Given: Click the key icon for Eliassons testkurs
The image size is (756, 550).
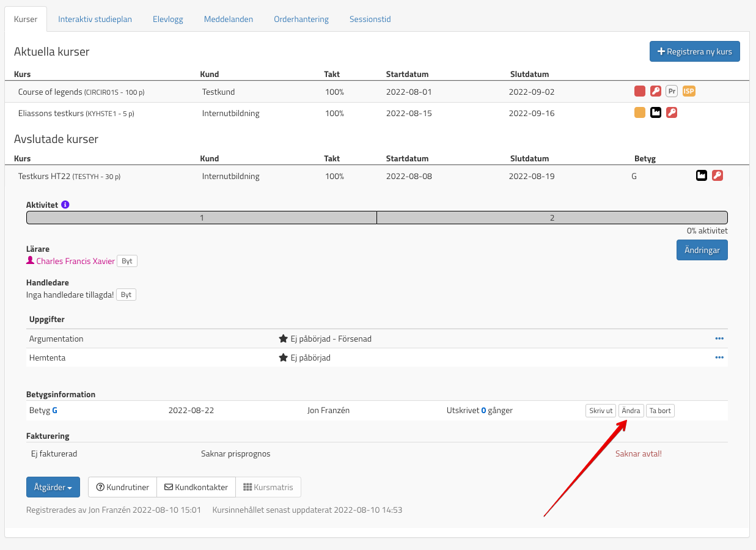Looking at the screenshot, I should point(671,112).
